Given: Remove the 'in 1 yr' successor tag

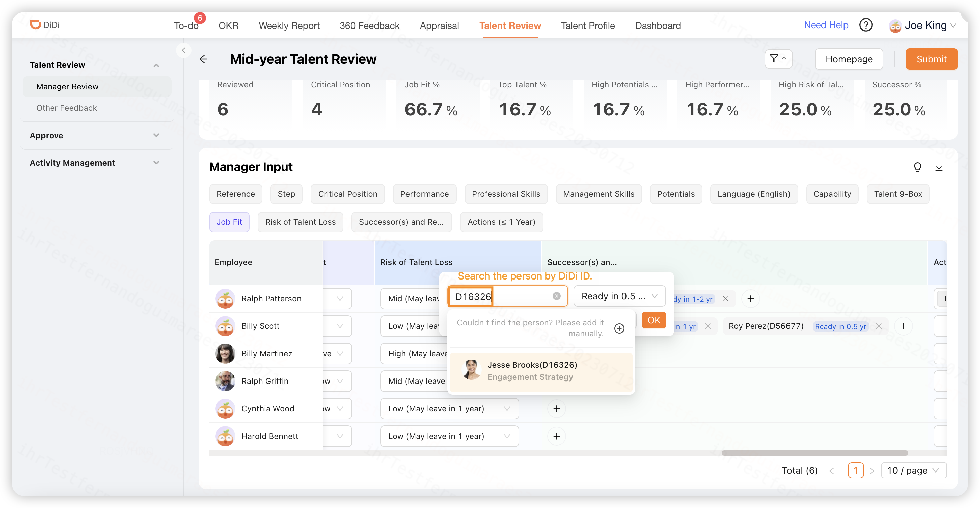Looking at the screenshot, I should coord(707,326).
